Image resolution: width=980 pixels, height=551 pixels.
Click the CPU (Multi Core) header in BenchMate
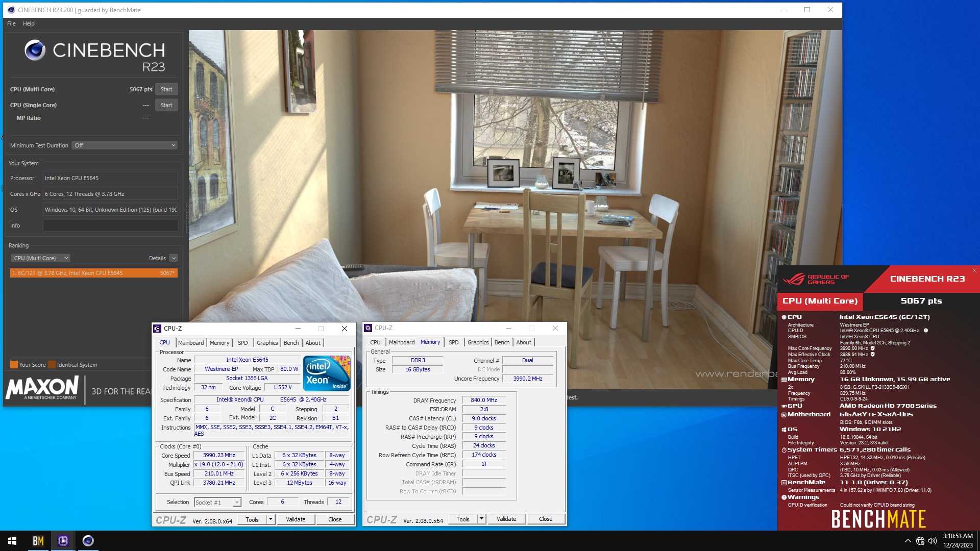(x=820, y=301)
